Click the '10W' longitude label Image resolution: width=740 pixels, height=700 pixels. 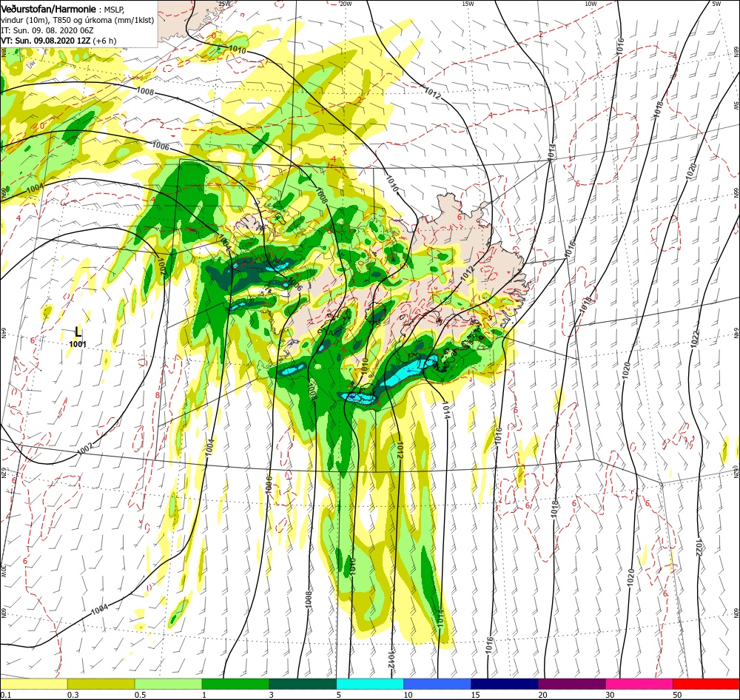[x=591, y=4]
